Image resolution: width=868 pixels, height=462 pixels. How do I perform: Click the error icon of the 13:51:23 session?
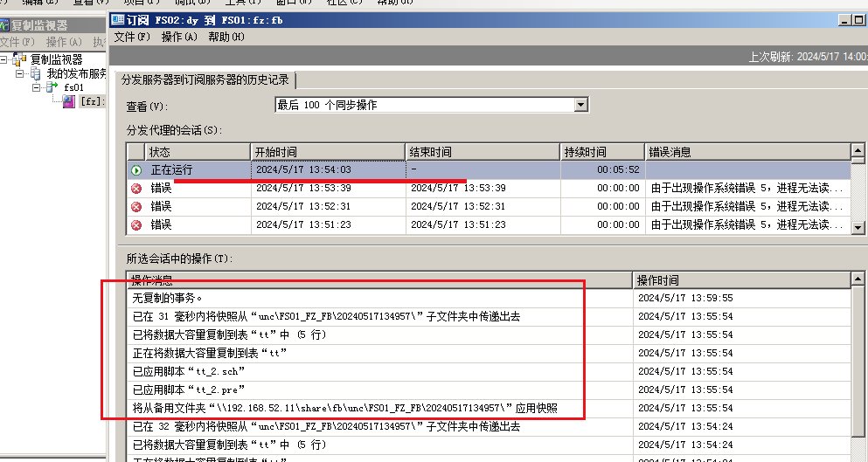click(x=136, y=225)
